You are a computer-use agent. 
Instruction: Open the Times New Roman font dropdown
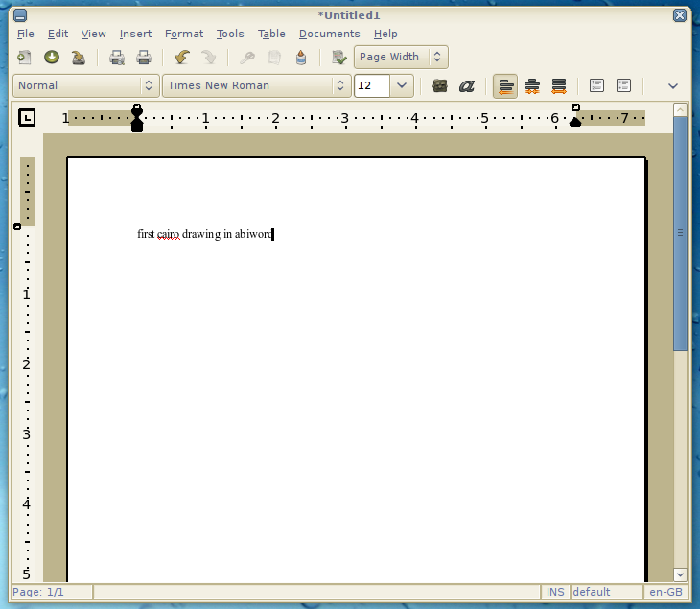click(256, 85)
